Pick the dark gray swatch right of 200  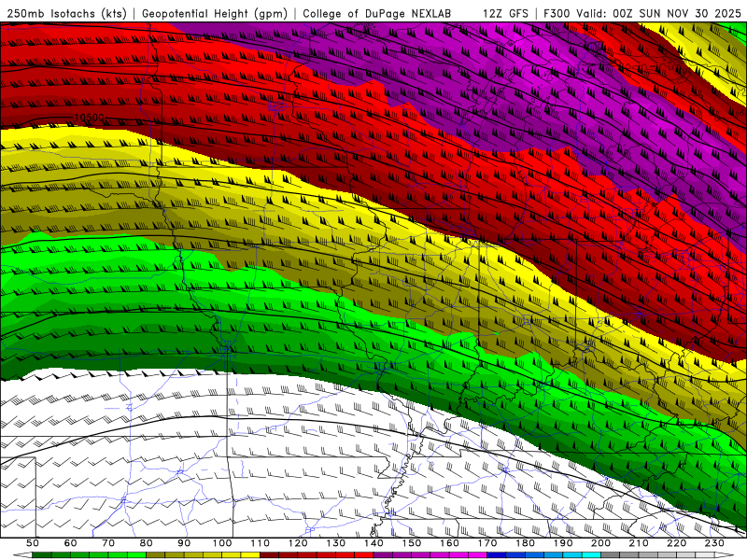[611, 555]
